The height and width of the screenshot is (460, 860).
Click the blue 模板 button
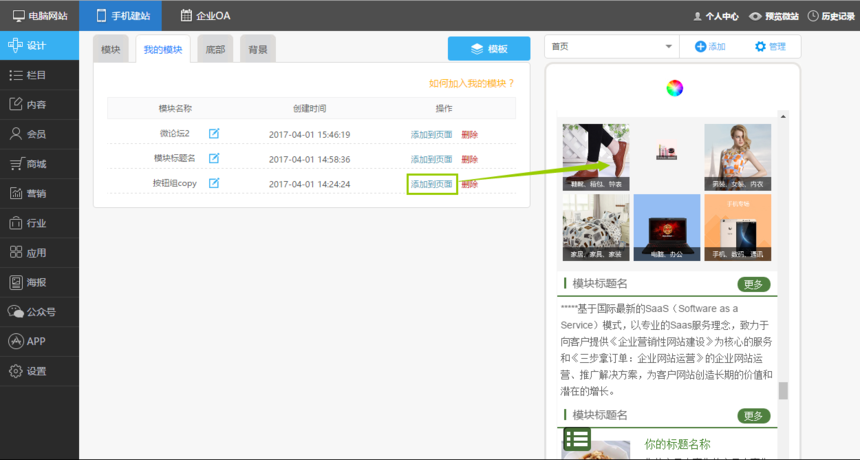point(488,49)
